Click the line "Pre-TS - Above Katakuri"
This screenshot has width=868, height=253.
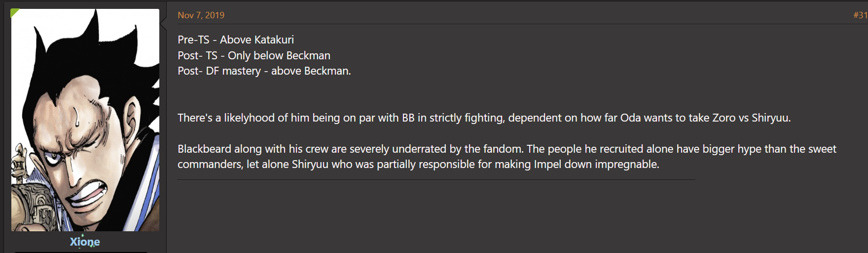236,40
